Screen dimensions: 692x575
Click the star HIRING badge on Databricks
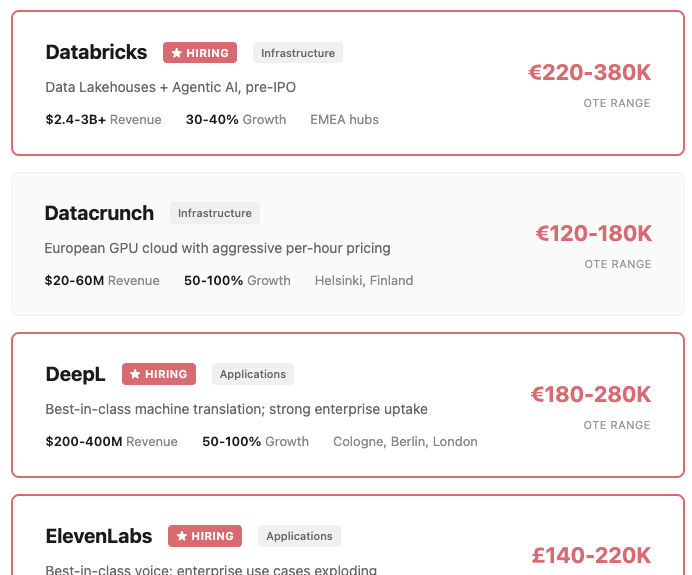click(x=200, y=53)
